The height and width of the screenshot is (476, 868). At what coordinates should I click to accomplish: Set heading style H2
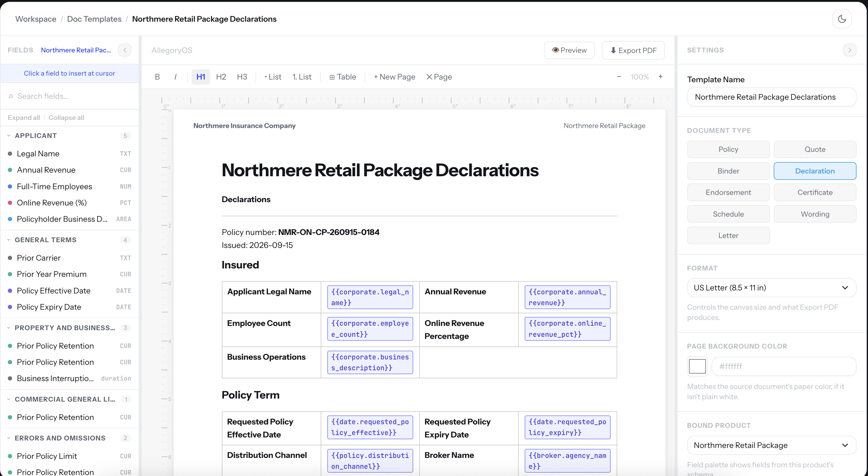221,77
